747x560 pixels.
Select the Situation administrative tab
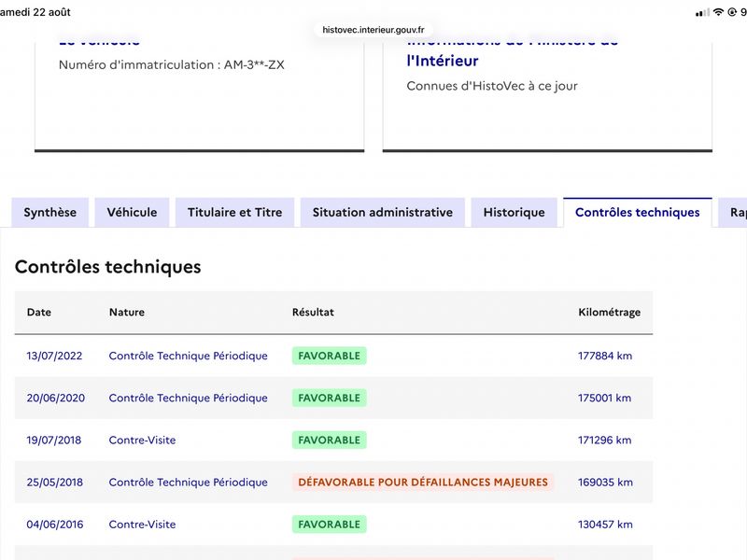383,213
